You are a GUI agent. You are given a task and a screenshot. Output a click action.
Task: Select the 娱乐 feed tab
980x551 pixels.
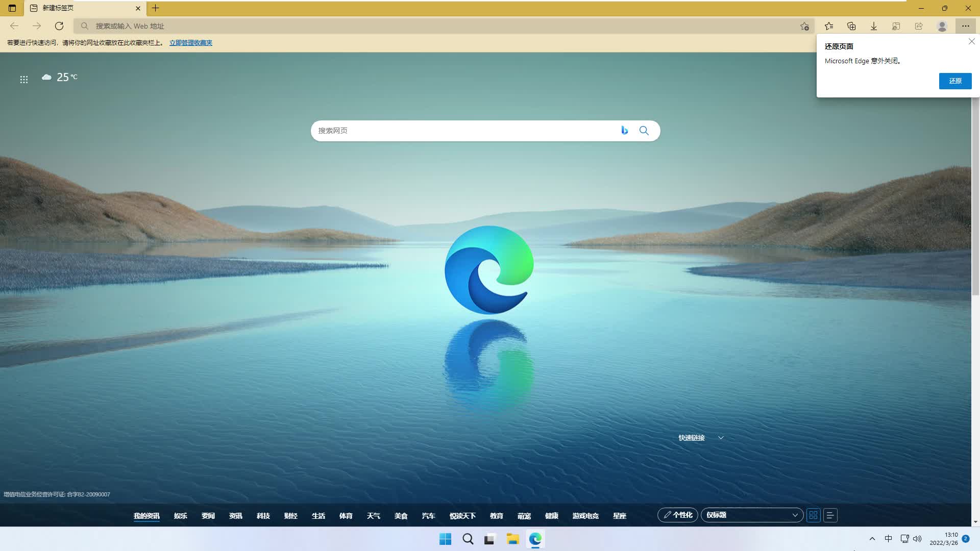(181, 516)
